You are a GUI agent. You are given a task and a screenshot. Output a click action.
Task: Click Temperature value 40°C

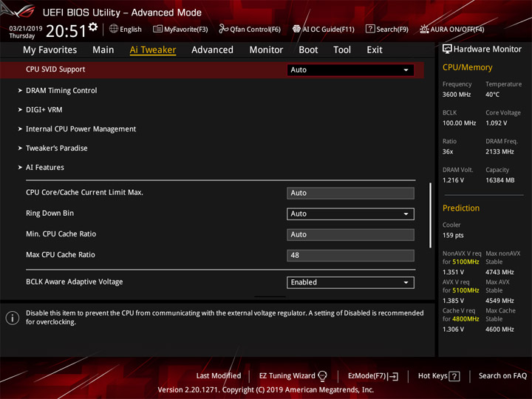click(492, 95)
